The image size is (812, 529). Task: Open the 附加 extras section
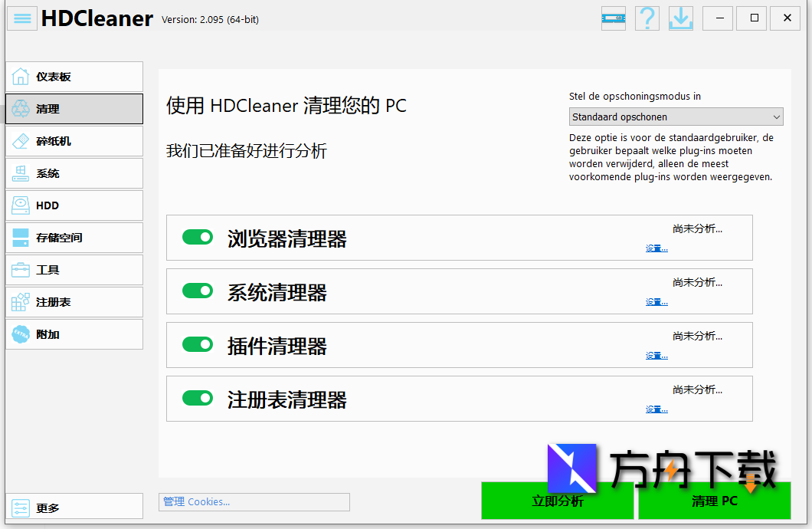pyautogui.click(x=74, y=334)
